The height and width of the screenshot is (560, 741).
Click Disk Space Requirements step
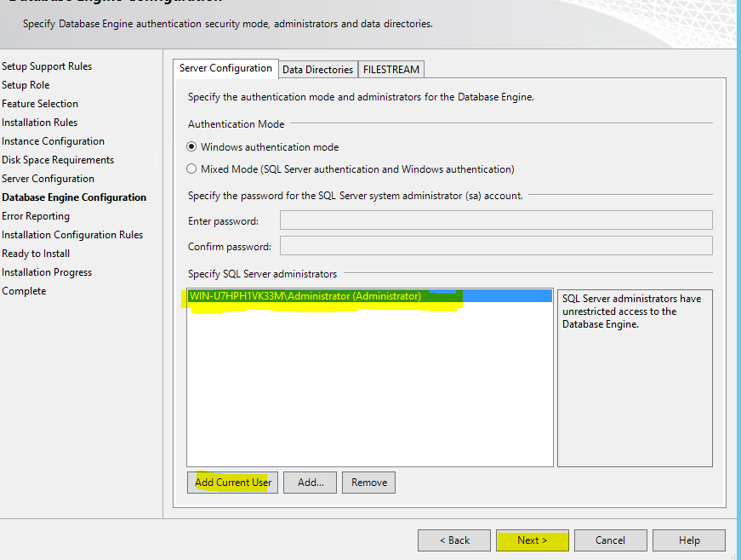58,160
